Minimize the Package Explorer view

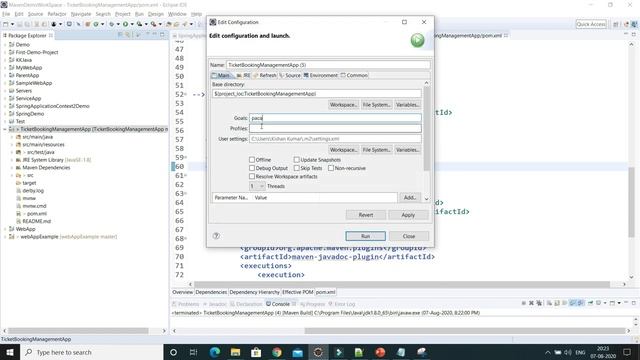point(155,35)
